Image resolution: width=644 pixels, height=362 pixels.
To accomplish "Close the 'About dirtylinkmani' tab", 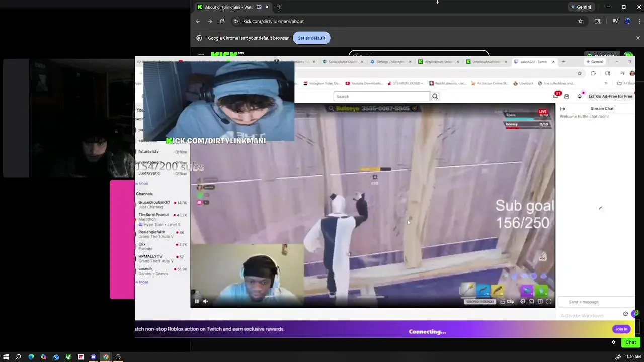I will [x=267, y=7].
